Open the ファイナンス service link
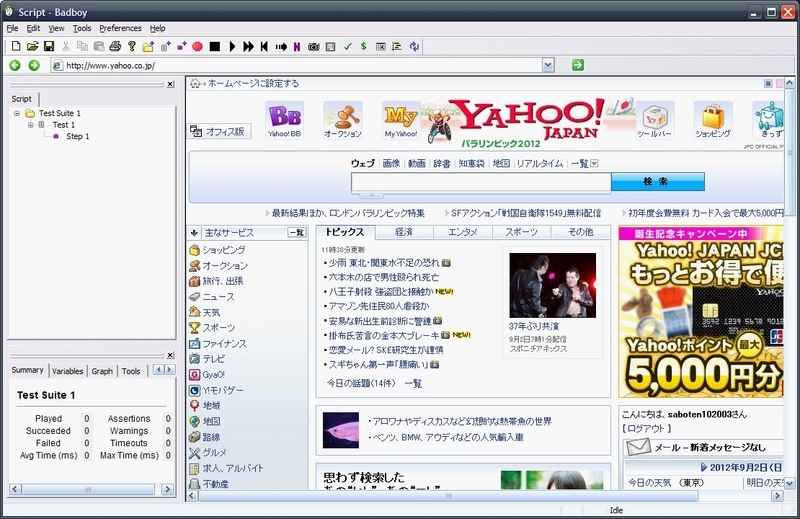This screenshot has width=800, height=519. (x=224, y=343)
